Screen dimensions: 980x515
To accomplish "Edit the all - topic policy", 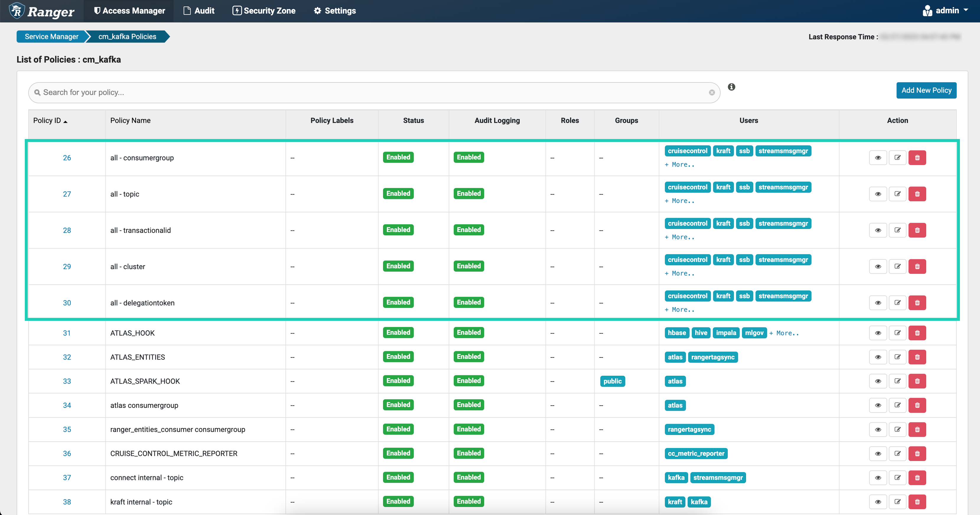I will pyautogui.click(x=897, y=194).
